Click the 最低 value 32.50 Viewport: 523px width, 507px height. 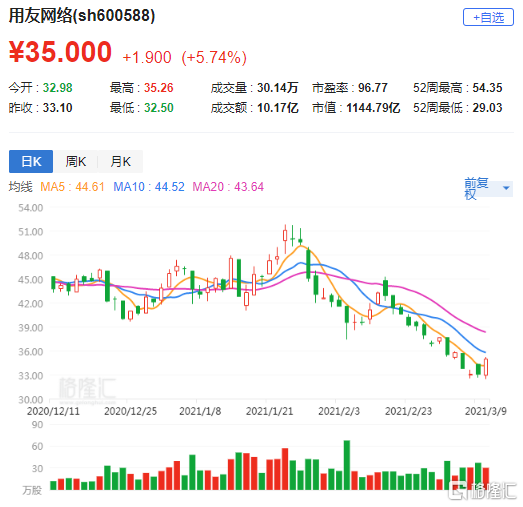[159, 108]
